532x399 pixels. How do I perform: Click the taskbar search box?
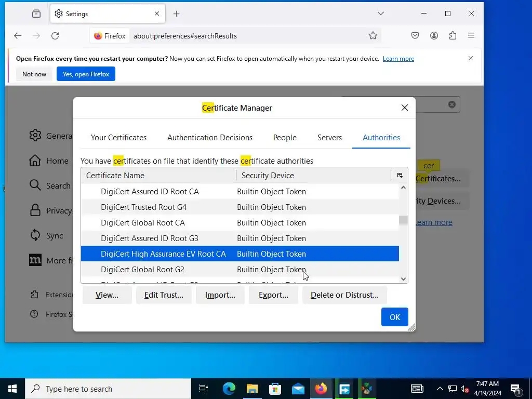coord(108,389)
